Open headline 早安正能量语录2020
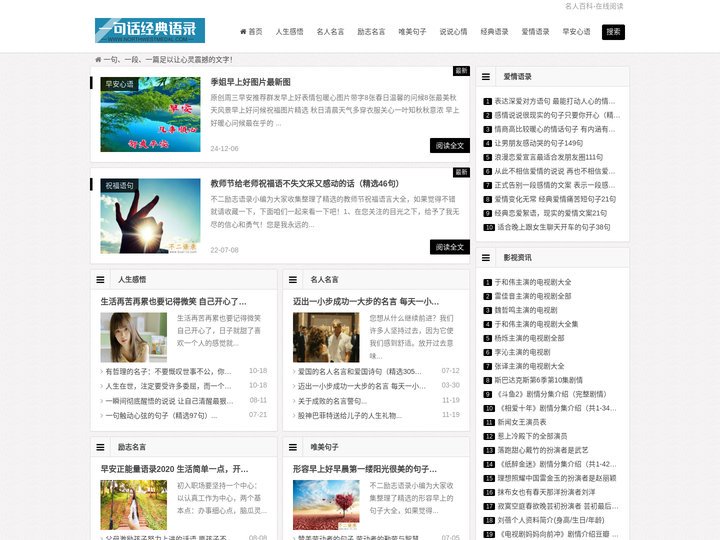The image size is (720, 540). click(x=174, y=469)
